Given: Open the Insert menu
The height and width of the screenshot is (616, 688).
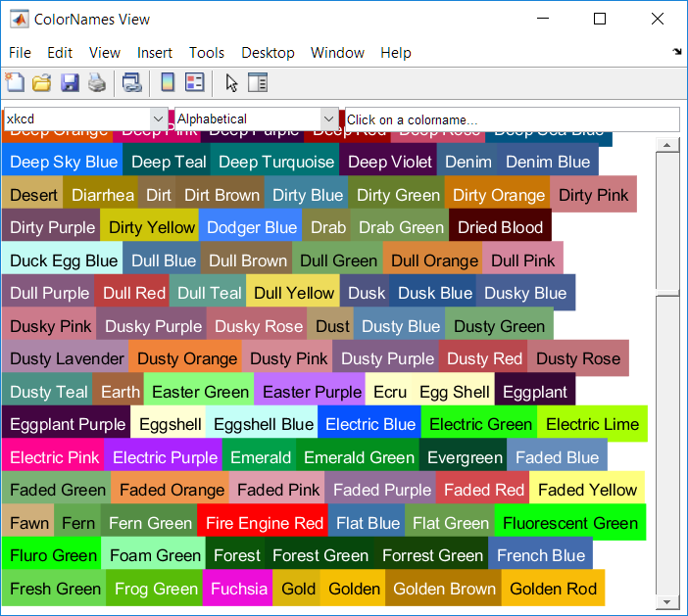Looking at the screenshot, I should click(155, 53).
